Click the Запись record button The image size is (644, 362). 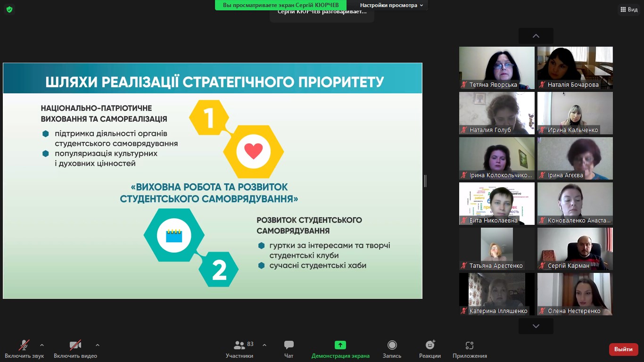pos(392,349)
